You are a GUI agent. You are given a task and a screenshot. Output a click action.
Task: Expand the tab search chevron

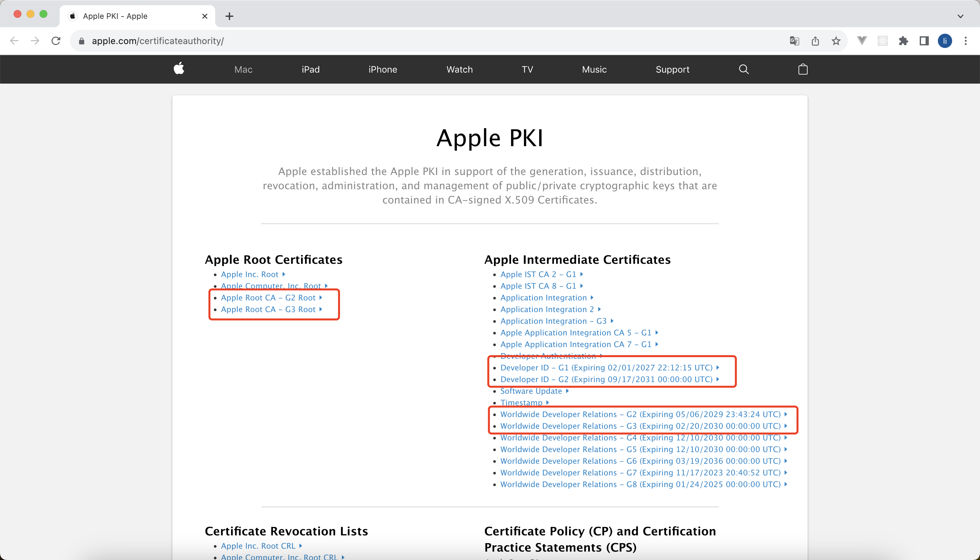[x=960, y=16]
